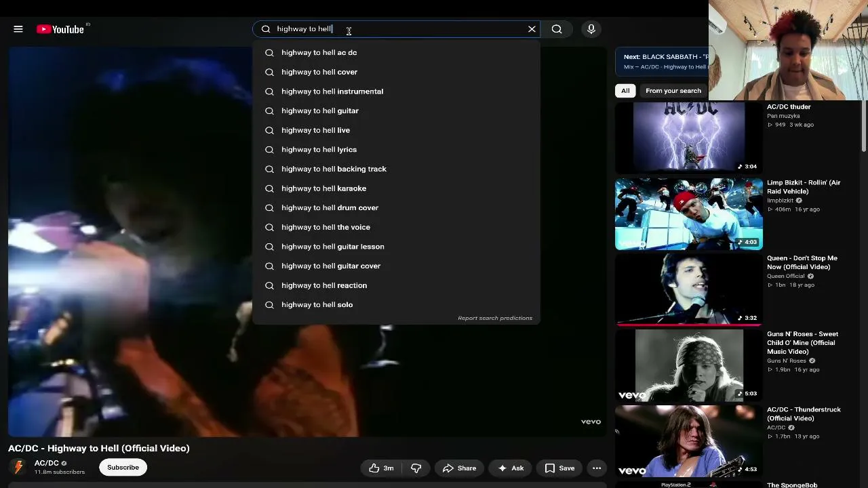Open AC/DC channel avatar icon
The height and width of the screenshot is (488, 868).
point(18,467)
